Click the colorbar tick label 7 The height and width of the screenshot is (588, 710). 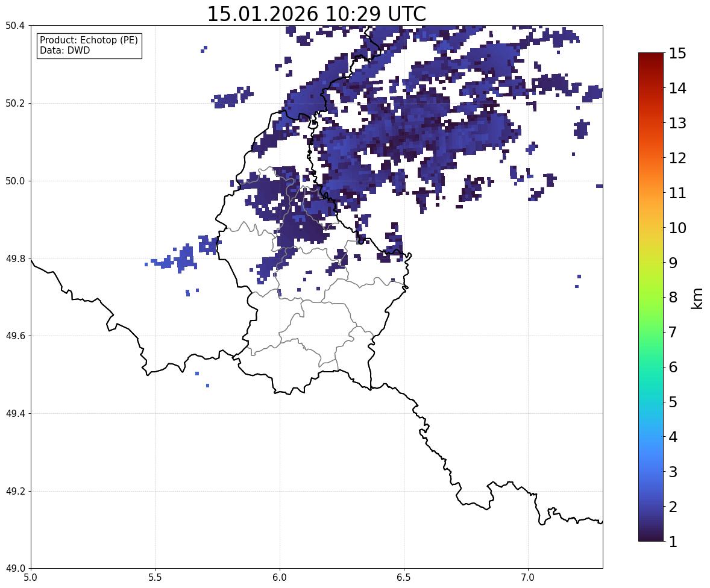pos(673,332)
